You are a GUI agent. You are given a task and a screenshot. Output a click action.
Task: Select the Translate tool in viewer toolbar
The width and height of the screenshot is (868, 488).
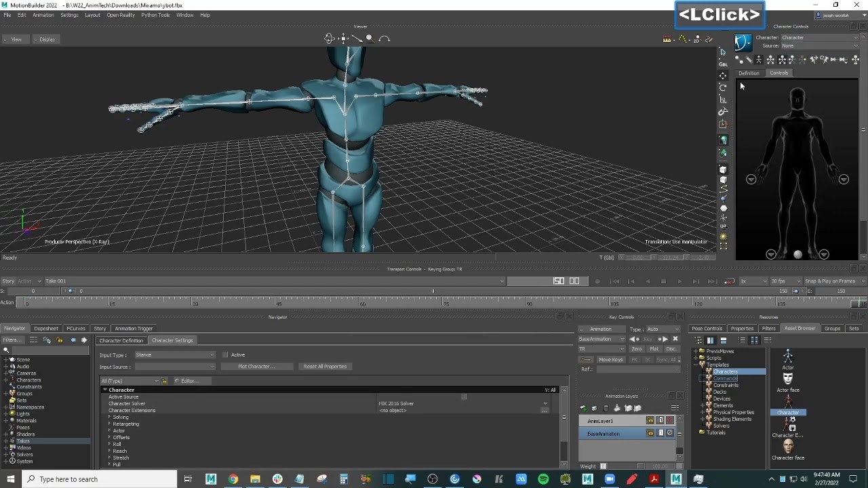pyautogui.click(x=723, y=75)
